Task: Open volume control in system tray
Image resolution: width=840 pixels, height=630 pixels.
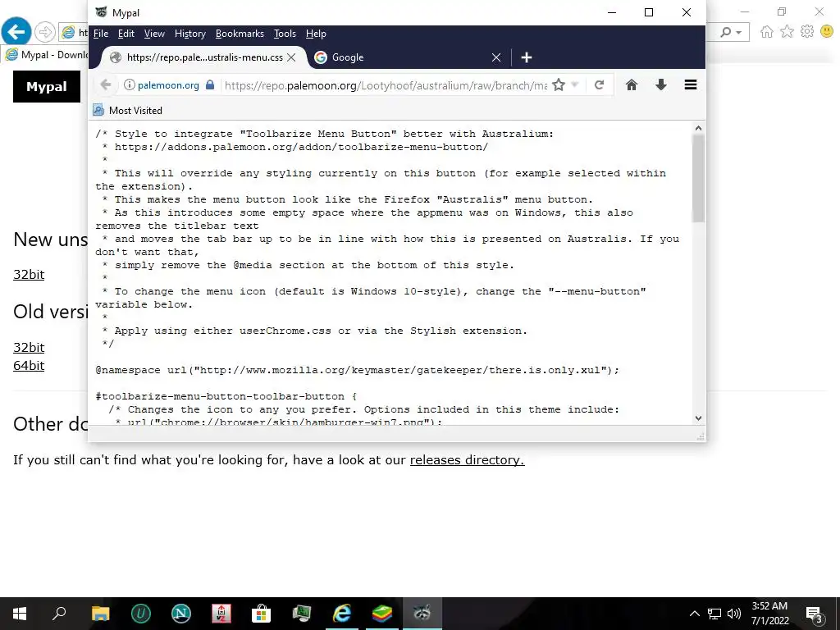Action: coord(734,614)
